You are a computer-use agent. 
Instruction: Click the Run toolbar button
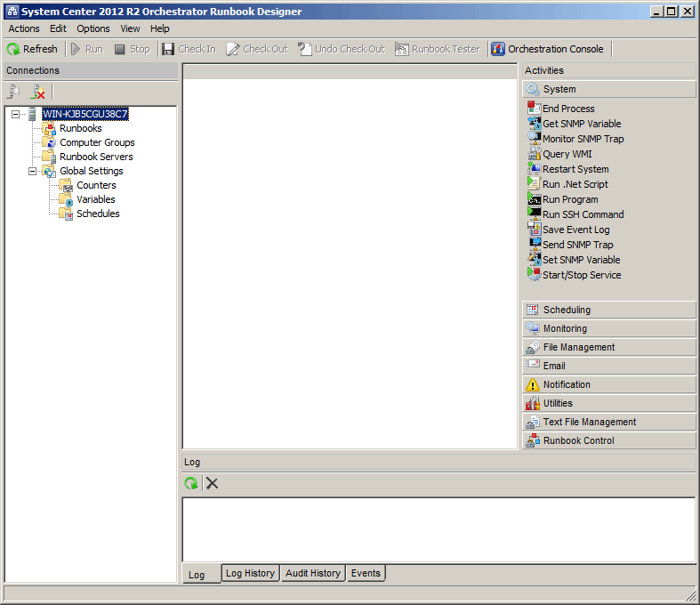tap(87, 49)
